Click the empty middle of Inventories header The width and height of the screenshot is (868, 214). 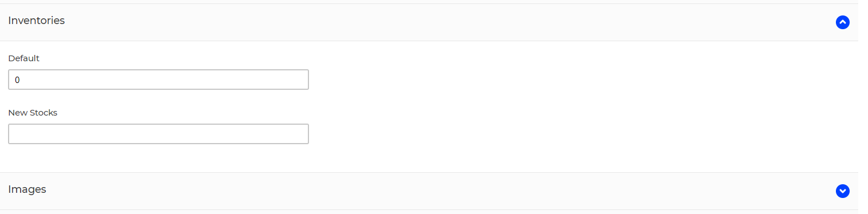tap(429, 22)
